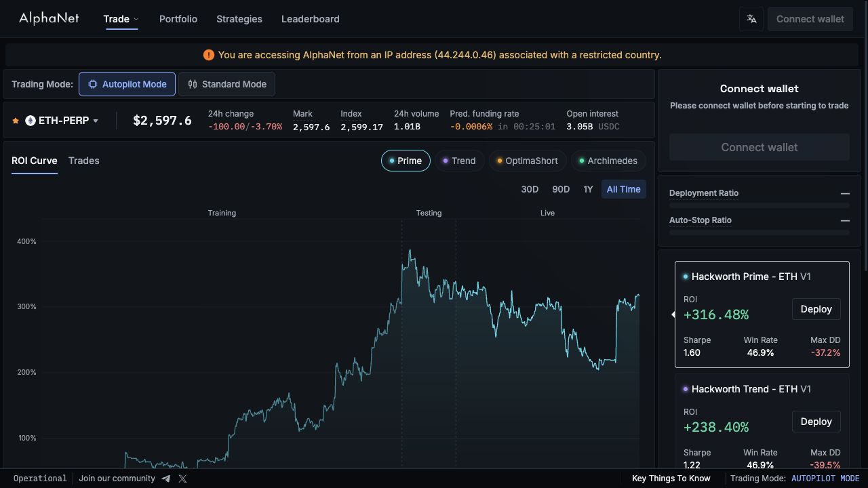The image size is (868, 488).
Task: Click the $2,597.6 price value
Action: 162,121
